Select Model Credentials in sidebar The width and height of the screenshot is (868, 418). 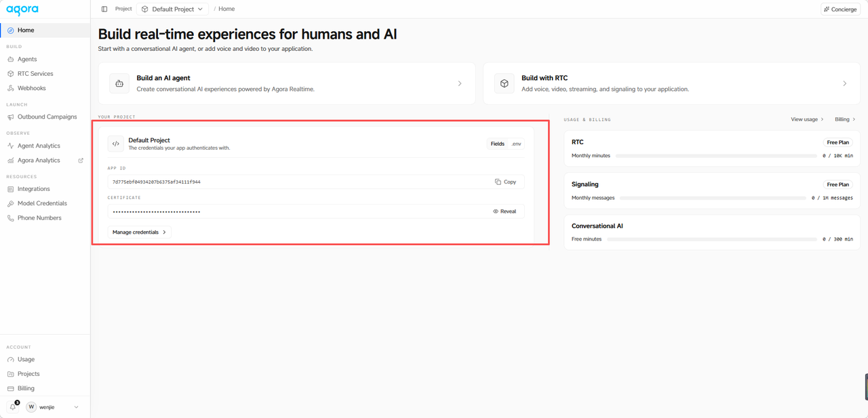45,204
